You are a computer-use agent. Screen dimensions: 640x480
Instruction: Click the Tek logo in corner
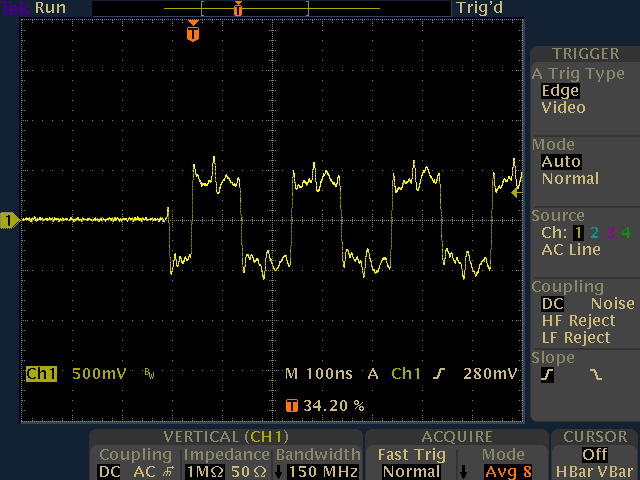coord(15,8)
